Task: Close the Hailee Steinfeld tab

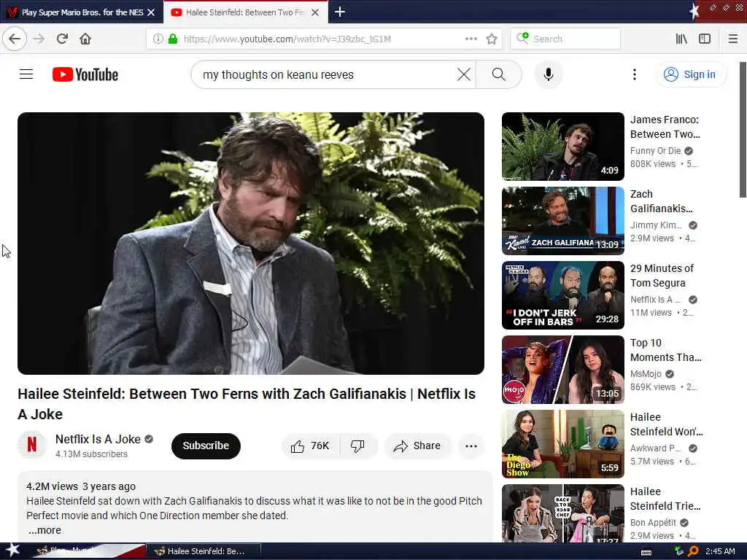Action: [x=315, y=12]
